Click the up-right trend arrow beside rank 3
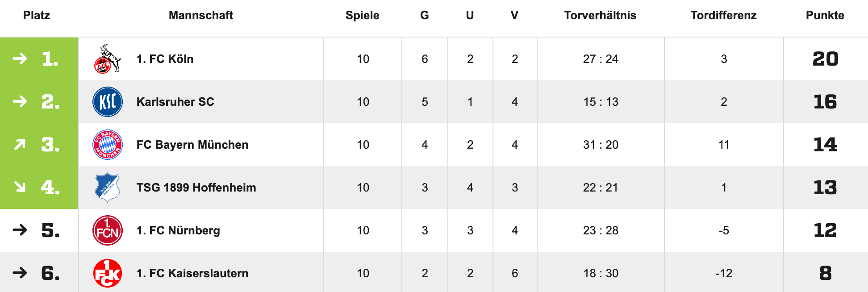The width and height of the screenshot is (868, 292). click(x=20, y=145)
